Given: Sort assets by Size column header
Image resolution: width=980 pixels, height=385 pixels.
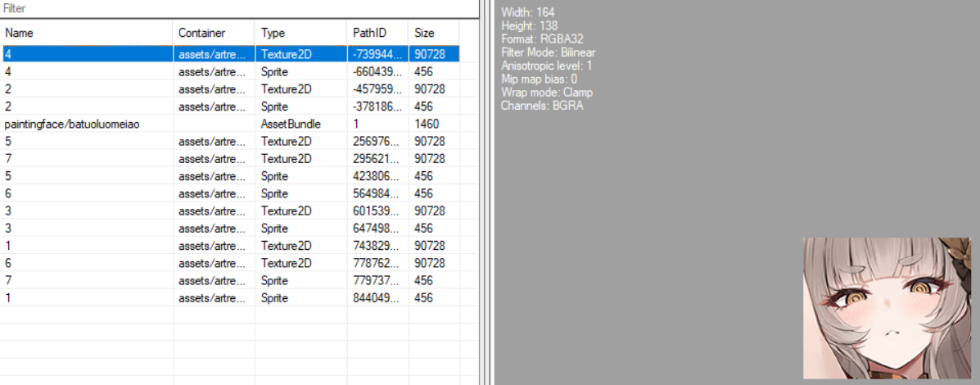Looking at the screenshot, I should pos(432,33).
